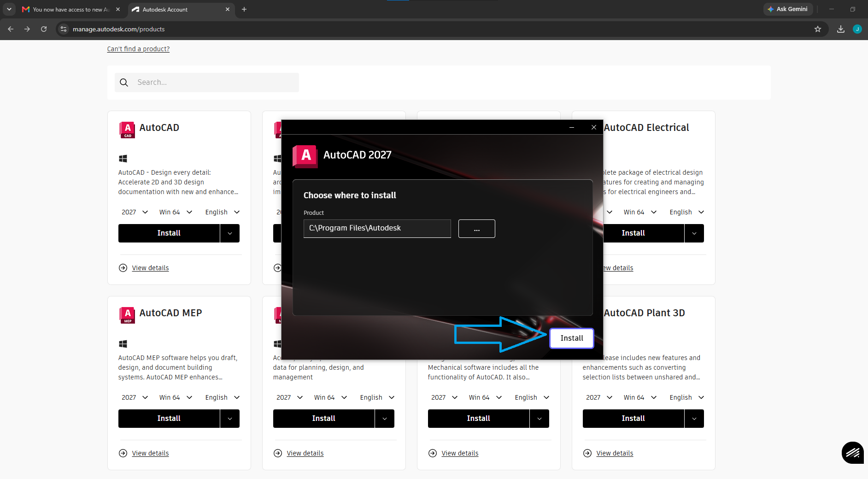Click Install on the AutoCAD card
The image size is (868, 479).
click(169, 233)
